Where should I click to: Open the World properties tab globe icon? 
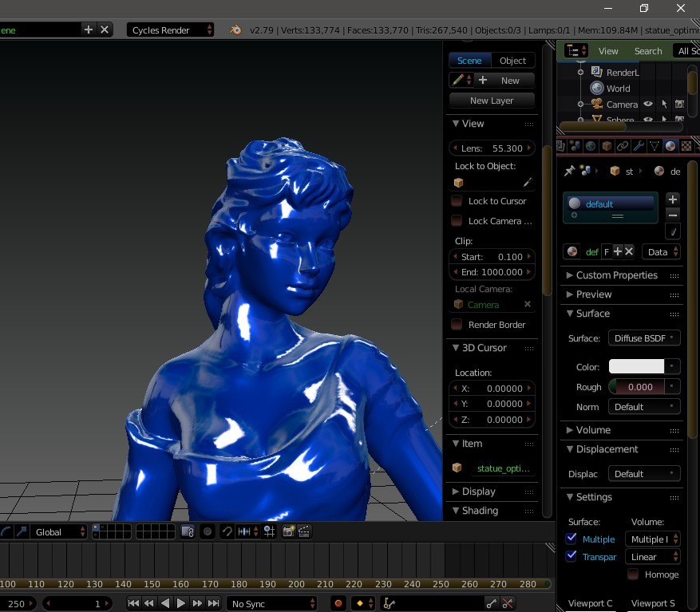591,145
